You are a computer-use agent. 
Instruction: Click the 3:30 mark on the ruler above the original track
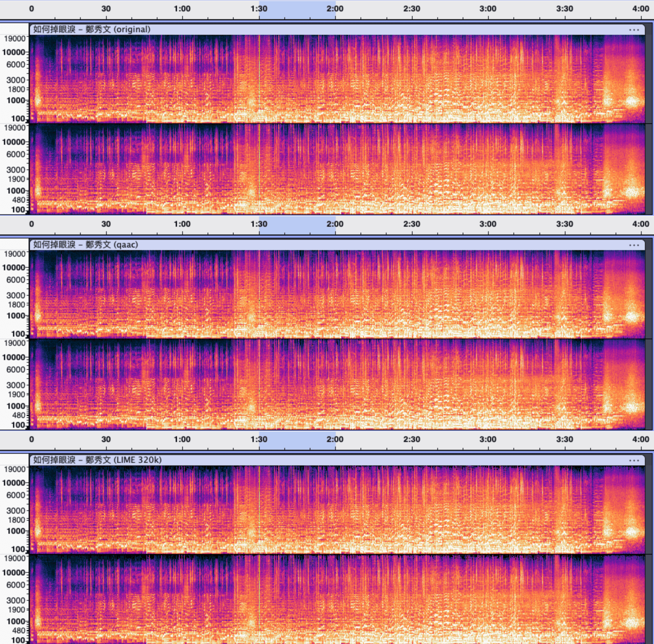click(x=565, y=9)
